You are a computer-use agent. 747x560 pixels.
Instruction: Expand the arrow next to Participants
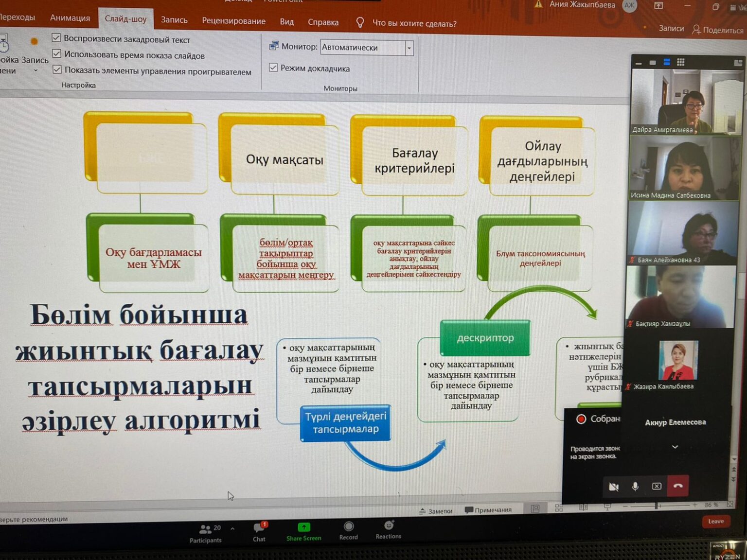click(232, 528)
